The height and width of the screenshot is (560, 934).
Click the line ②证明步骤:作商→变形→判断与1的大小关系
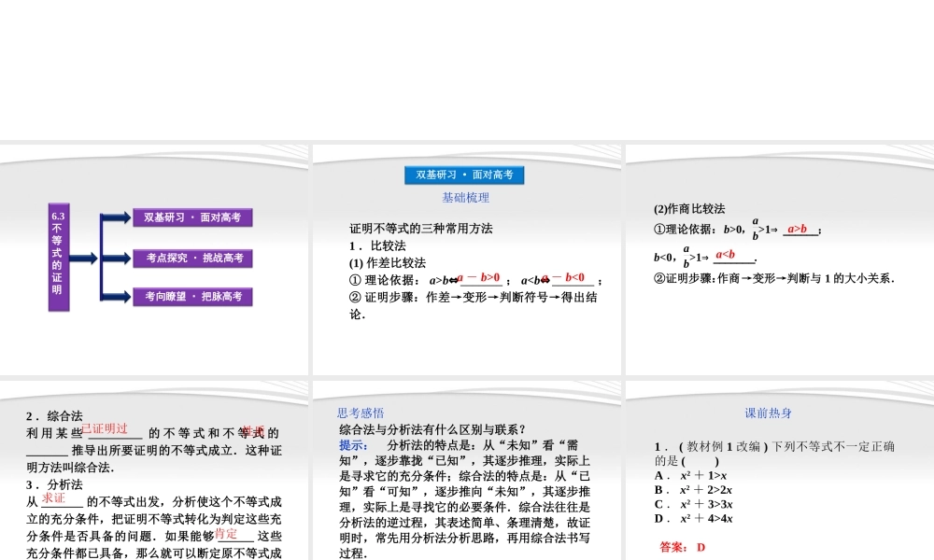773,278
